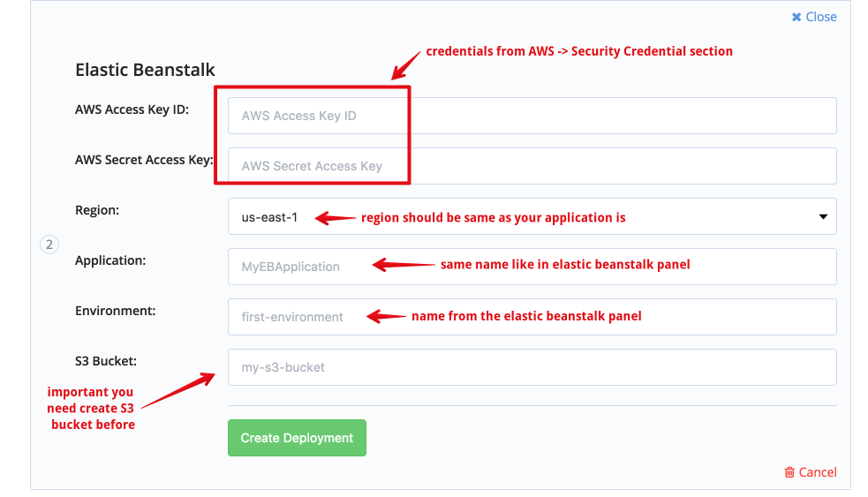Click the Environment field with first-environment placeholder
This screenshot has width=868, height=497.
532,317
